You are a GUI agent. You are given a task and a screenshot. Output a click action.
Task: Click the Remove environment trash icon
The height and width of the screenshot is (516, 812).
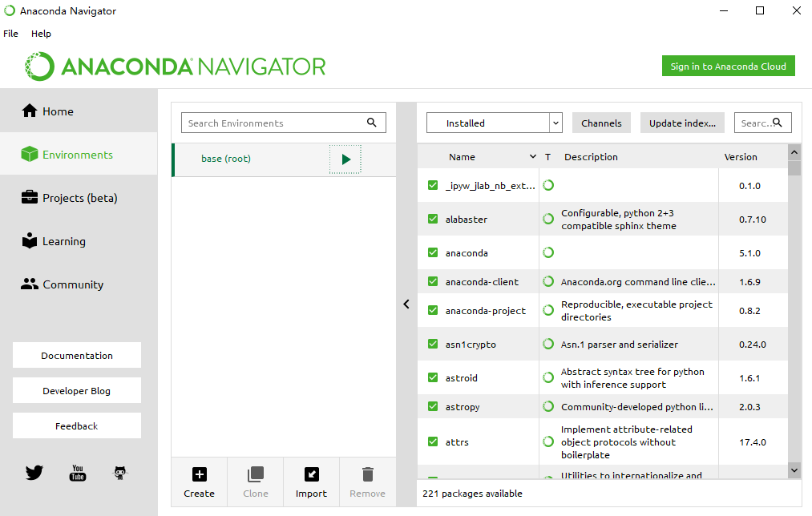coord(368,474)
